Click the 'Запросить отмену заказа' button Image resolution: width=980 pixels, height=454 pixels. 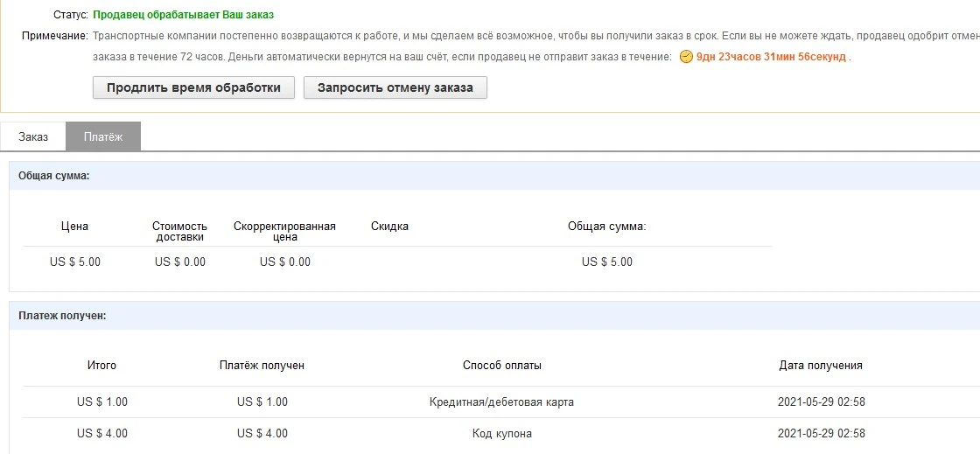395,87
